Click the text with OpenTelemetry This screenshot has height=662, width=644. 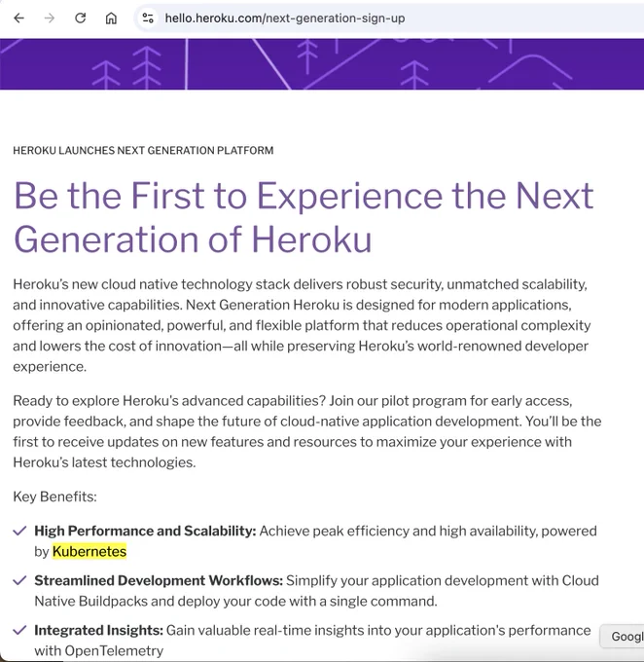99,651
